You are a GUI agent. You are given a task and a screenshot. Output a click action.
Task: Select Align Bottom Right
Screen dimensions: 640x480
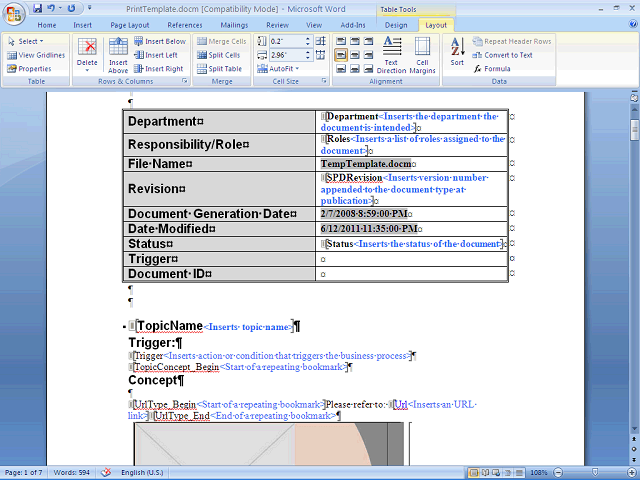coord(369,69)
